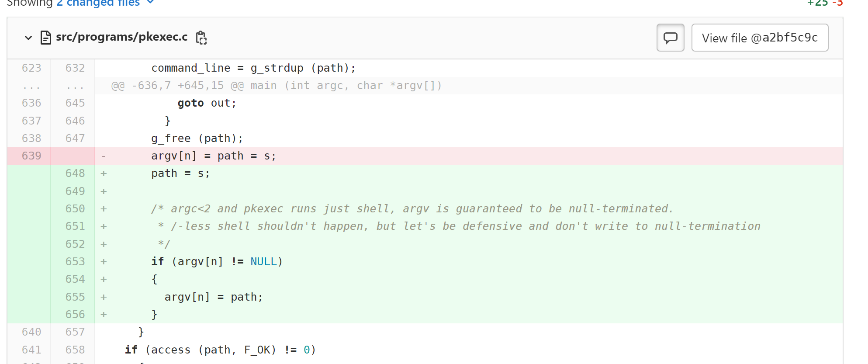The height and width of the screenshot is (364, 868).
Task: Click the added line path = s;
Action: pyautogui.click(x=180, y=173)
